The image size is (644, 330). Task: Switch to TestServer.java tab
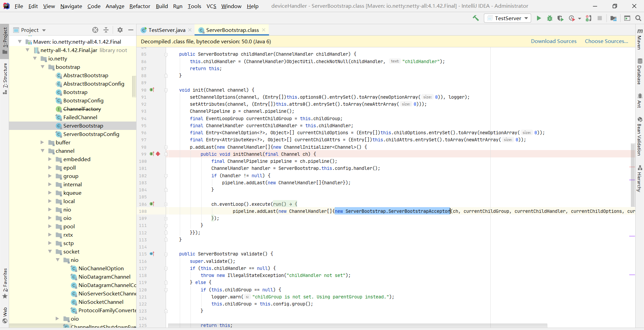pyautogui.click(x=167, y=30)
